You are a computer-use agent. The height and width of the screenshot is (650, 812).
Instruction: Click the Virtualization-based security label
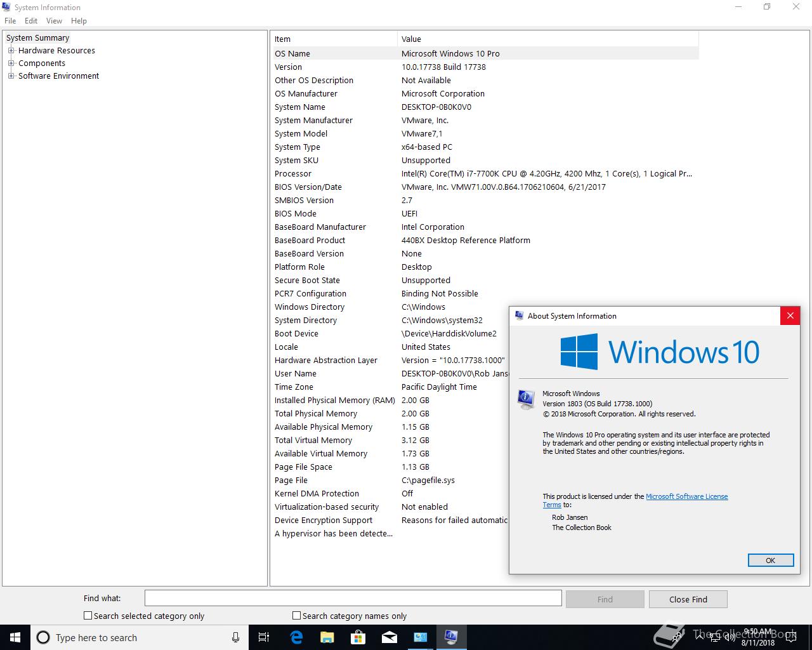coord(327,507)
